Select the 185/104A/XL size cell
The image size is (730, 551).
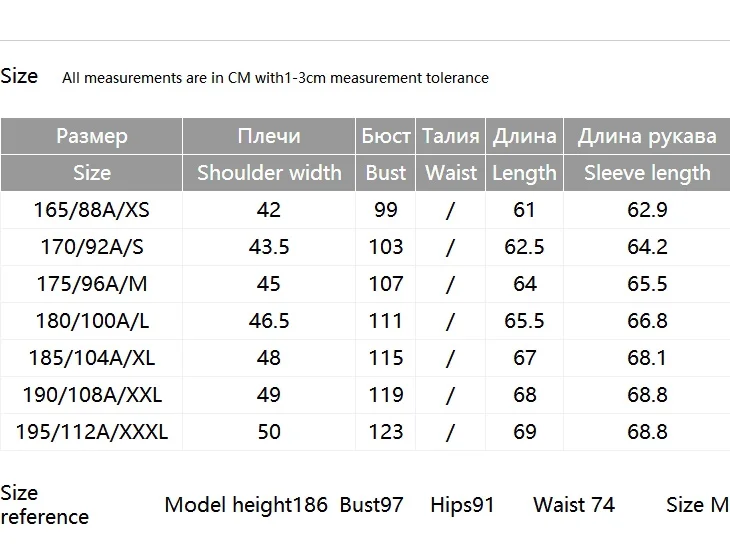pyautogui.click(x=92, y=358)
